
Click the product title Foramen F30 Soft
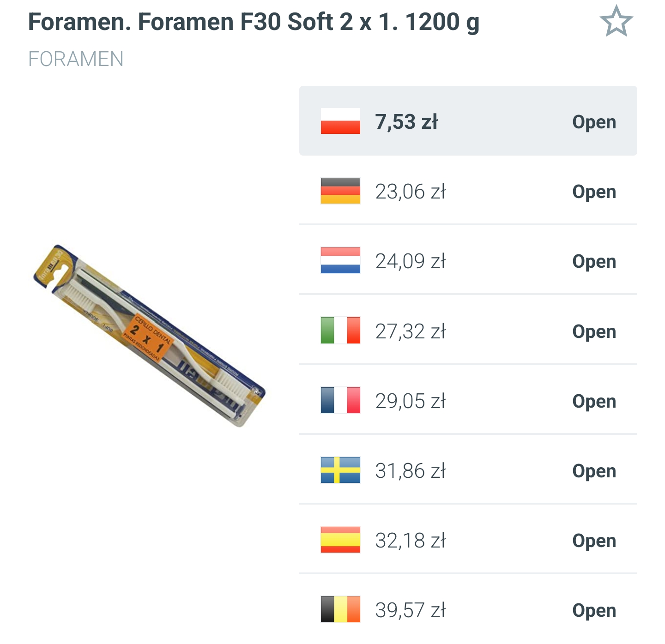pos(254,20)
